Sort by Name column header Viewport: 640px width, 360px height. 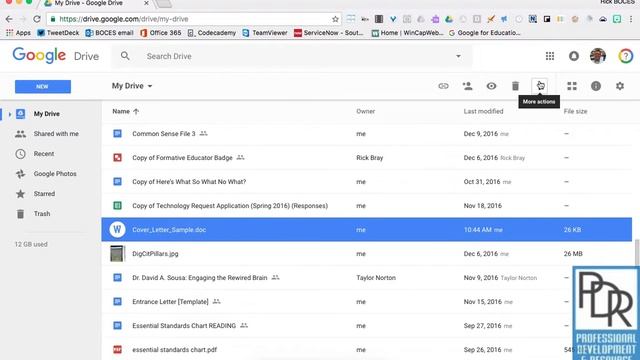[125, 111]
